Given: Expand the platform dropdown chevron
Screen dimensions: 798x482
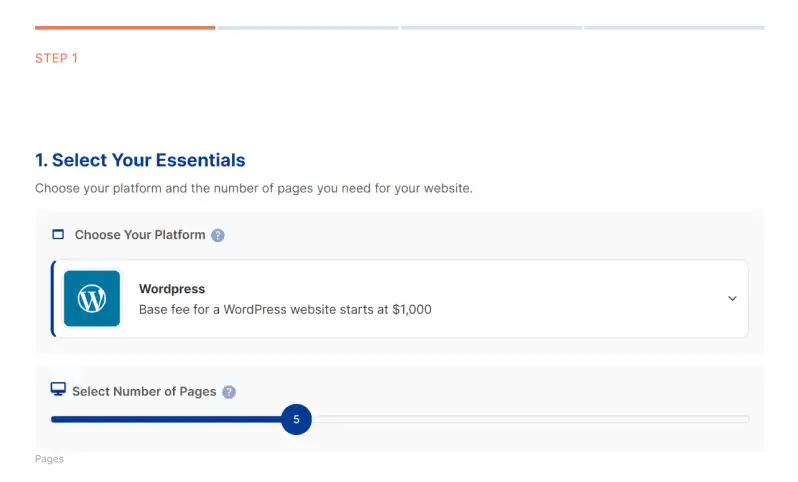Looking at the screenshot, I should tap(732, 298).
